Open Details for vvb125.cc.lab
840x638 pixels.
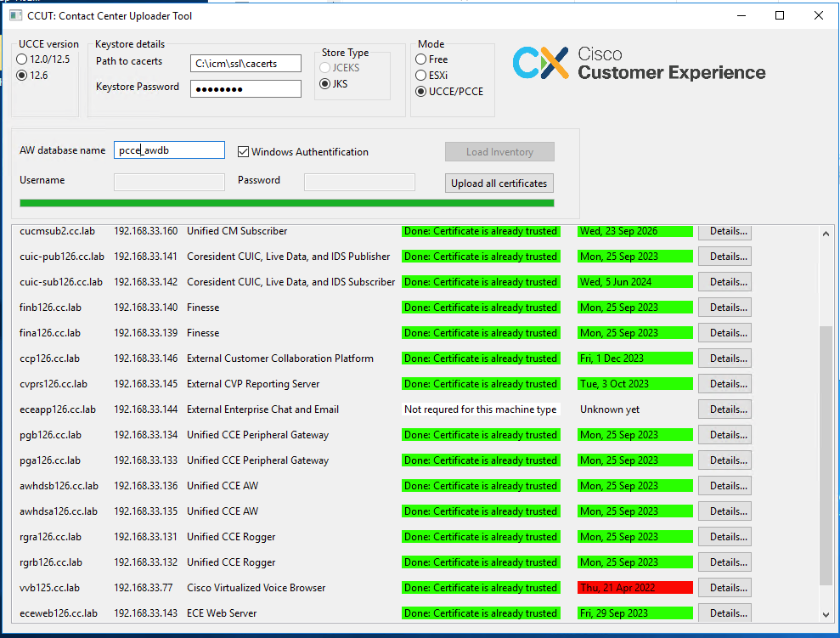tap(724, 588)
